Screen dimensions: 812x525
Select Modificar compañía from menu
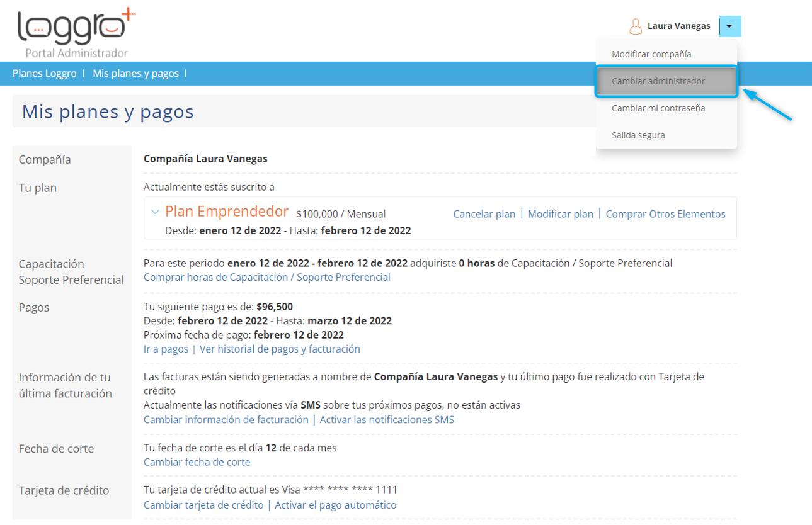[x=651, y=54]
